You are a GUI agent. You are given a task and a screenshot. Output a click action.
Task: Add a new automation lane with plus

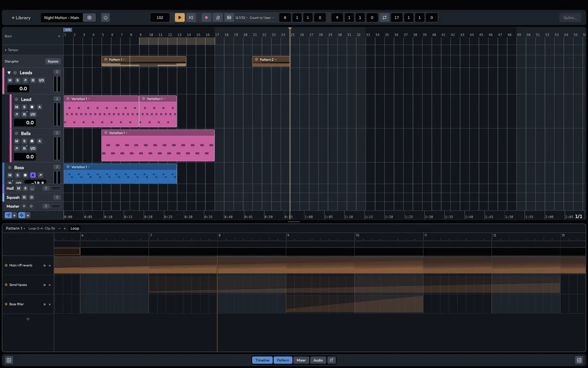(x=28, y=319)
